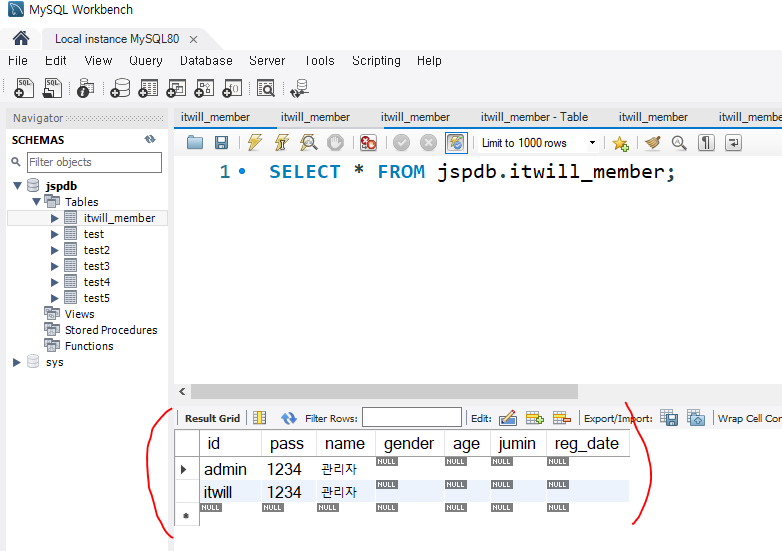Rollback transaction X icon
The width and height of the screenshot is (782, 551).
428,143
